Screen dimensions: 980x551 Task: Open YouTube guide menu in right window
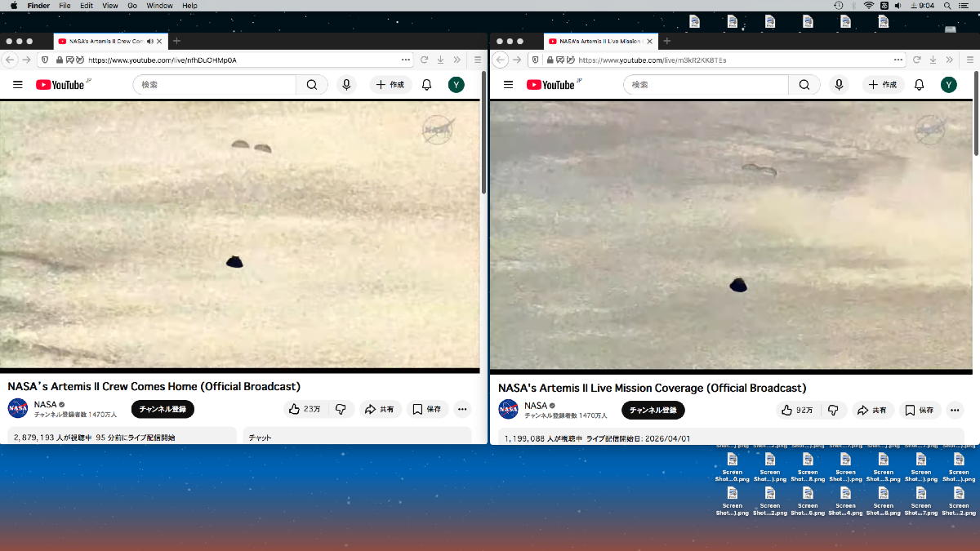pyautogui.click(x=508, y=85)
